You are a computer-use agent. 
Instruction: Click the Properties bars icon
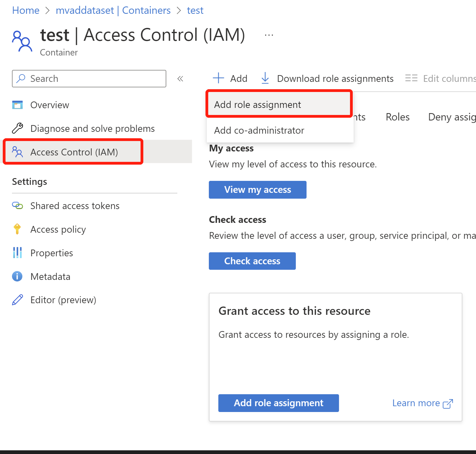[17, 253]
